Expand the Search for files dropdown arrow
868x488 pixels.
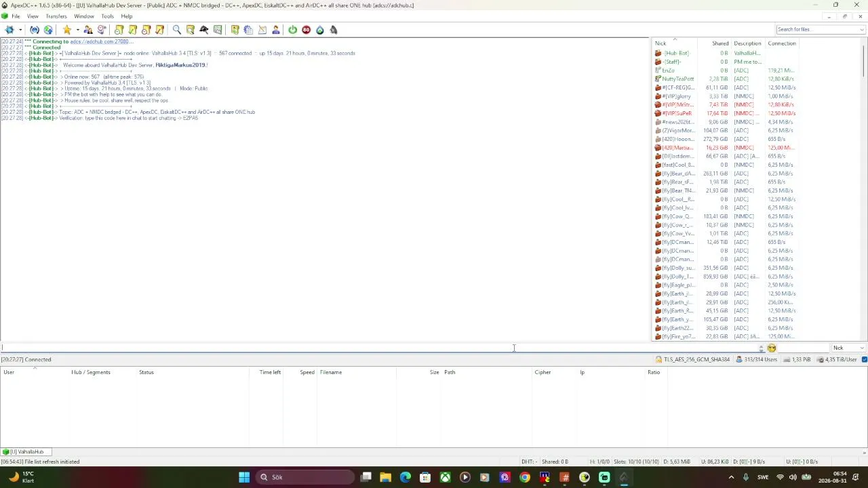pyautogui.click(x=862, y=30)
